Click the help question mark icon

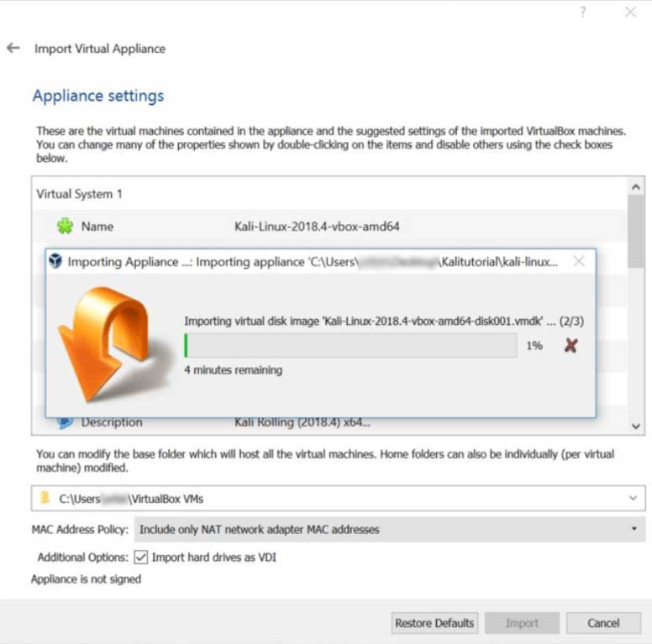pyautogui.click(x=583, y=12)
